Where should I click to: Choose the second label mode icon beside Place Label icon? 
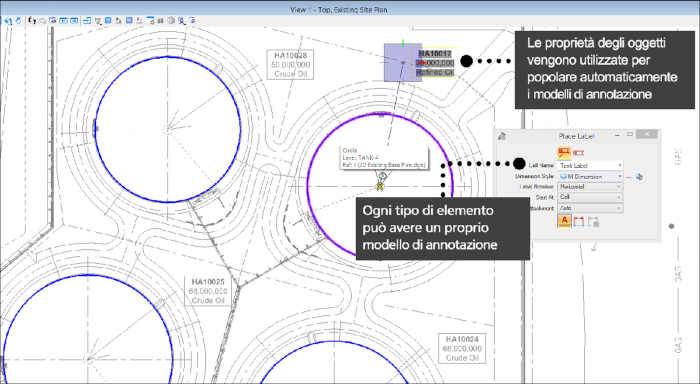(x=579, y=153)
